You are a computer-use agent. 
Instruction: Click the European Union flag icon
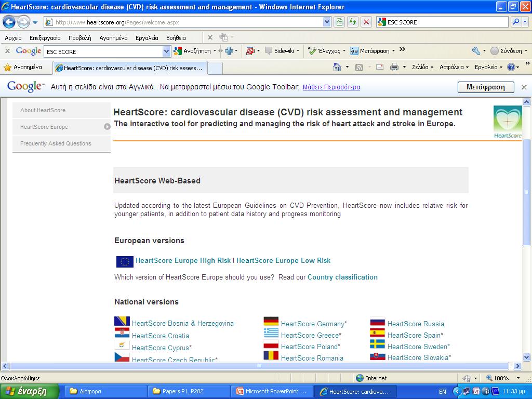[x=125, y=262]
